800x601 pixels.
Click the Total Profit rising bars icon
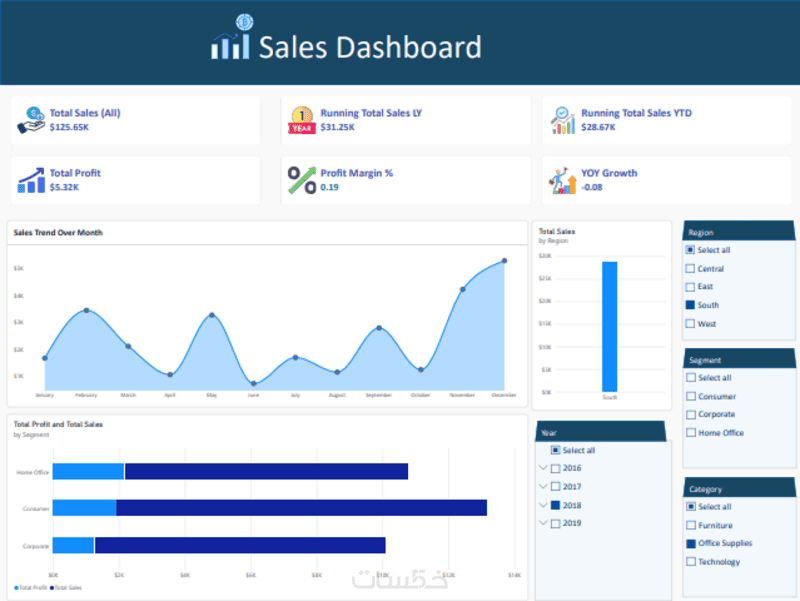[32, 180]
